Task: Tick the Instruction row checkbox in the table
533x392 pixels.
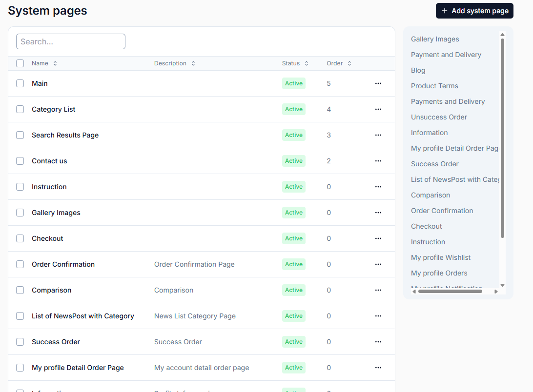Action: coord(20,186)
